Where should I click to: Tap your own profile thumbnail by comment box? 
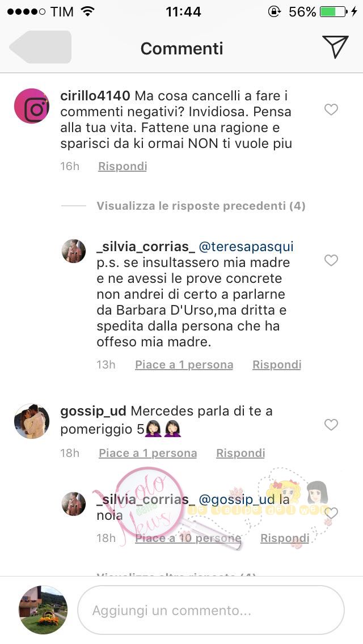click(x=43, y=610)
